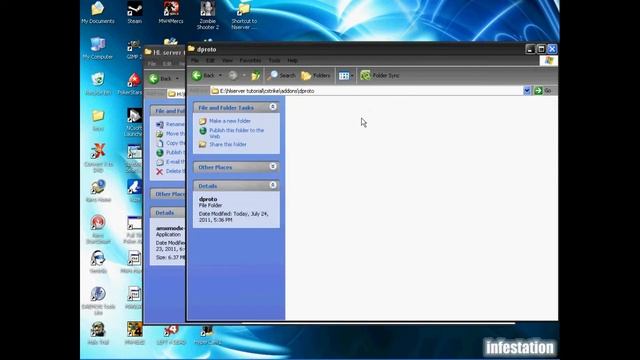
Task: Maximize the dproto window
Action: coord(541,49)
